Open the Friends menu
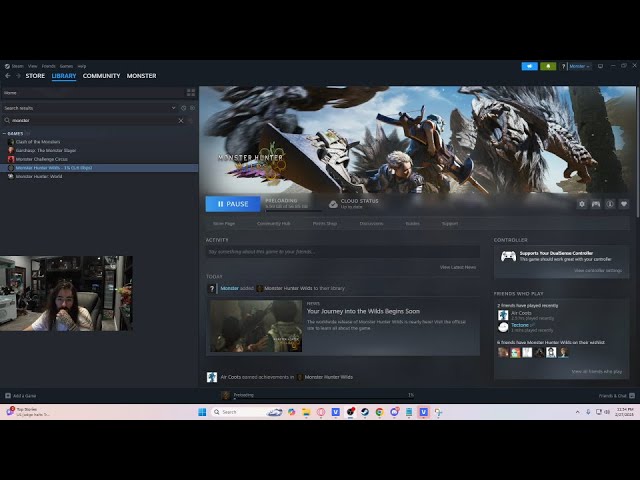This screenshot has height=480, width=640. tap(48, 66)
